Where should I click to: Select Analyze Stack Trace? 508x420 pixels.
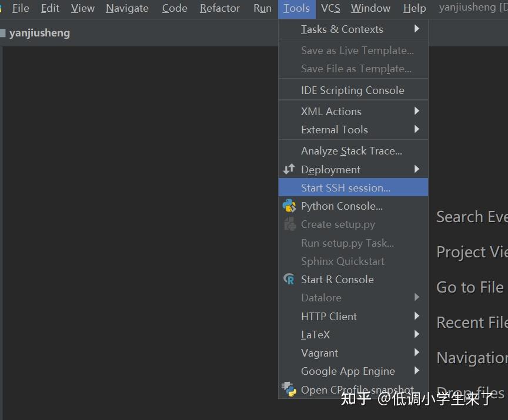353,151
